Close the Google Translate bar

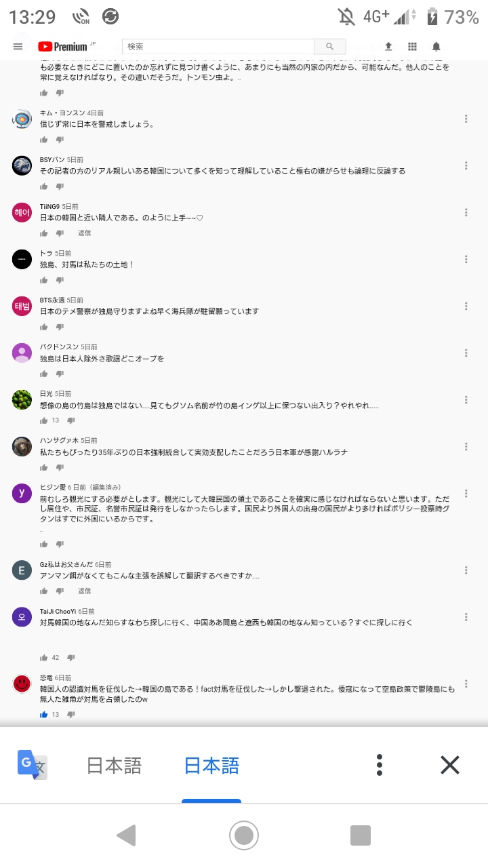(x=450, y=765)
